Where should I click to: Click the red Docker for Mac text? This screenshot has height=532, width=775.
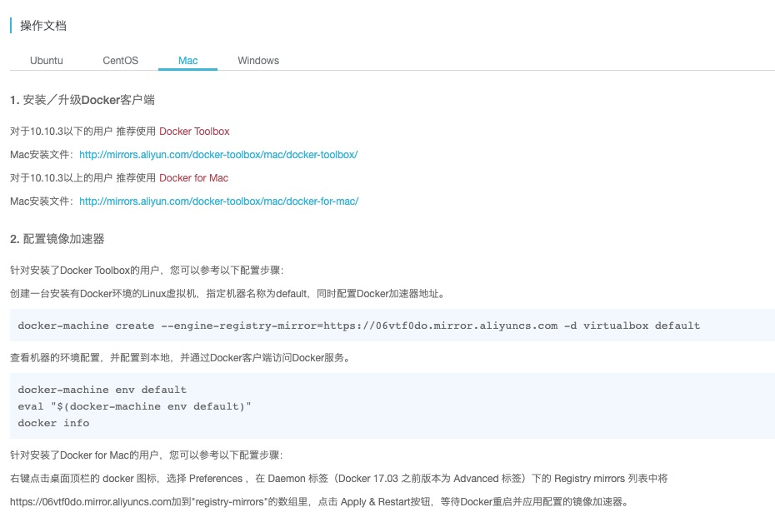pyautogui.click(x=193, y=178)
